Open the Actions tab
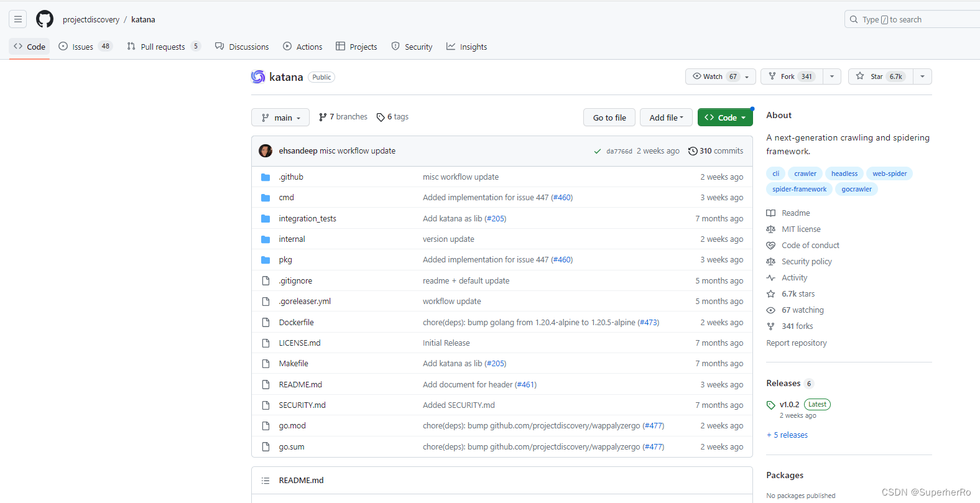The height and width of the screenshot is (503, 980). tap(303, 47)
